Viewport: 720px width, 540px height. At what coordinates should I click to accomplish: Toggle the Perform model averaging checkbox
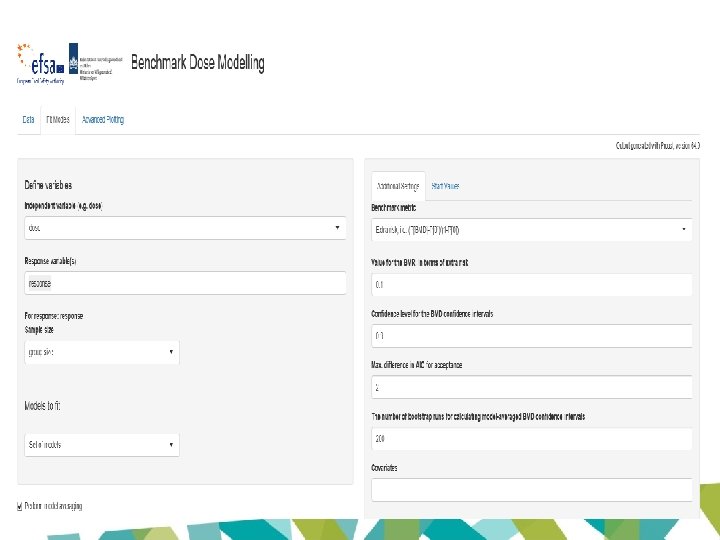(x=20, y=506)
